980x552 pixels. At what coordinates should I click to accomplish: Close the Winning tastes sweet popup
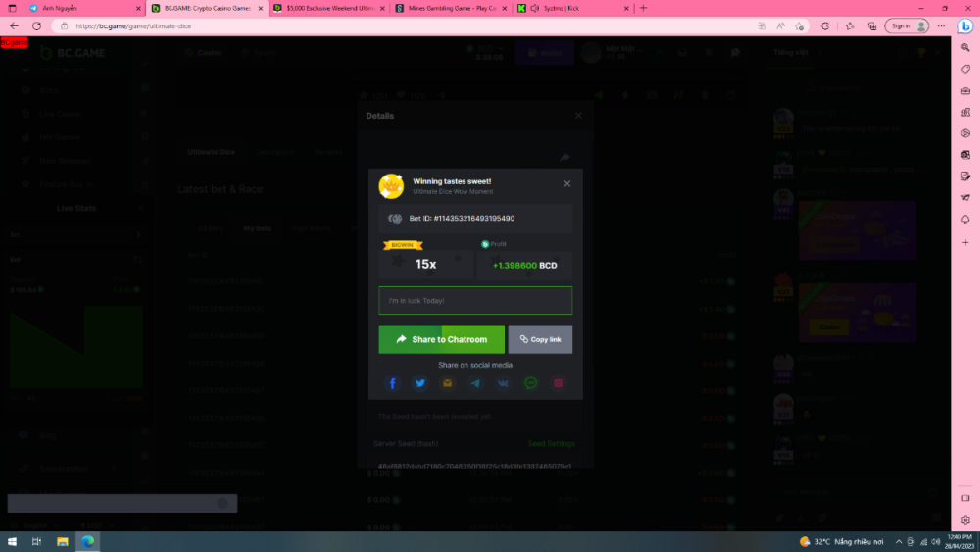(566, 184)
